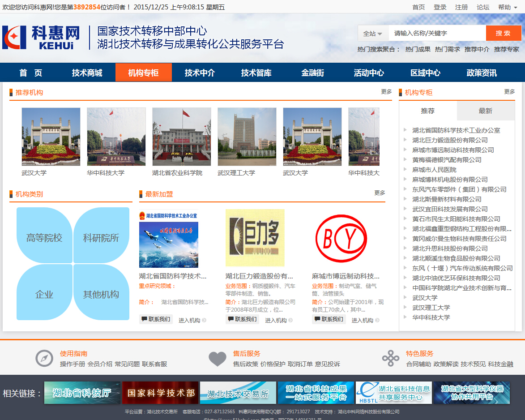The height and width of the screenshot is (420, 525).
Task: Select the 企业 category petal
Action: pos(44,292)
